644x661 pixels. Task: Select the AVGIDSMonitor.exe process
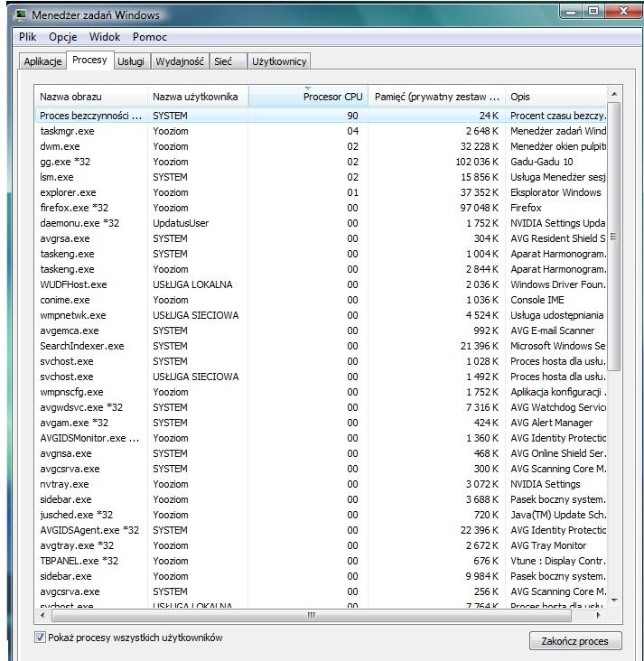[x=322, y=438]
